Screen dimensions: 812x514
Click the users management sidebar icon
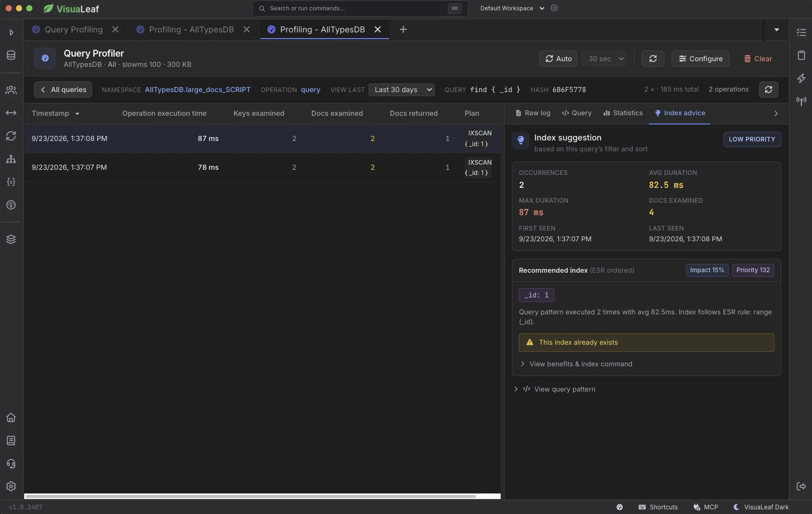point(11,90)
